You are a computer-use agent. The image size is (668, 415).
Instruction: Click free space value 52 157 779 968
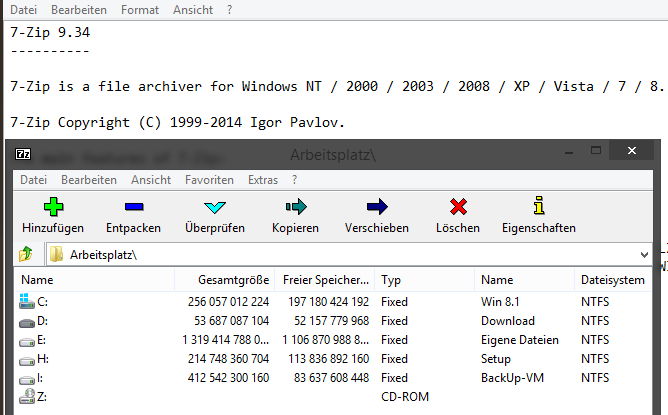(331, 321)
